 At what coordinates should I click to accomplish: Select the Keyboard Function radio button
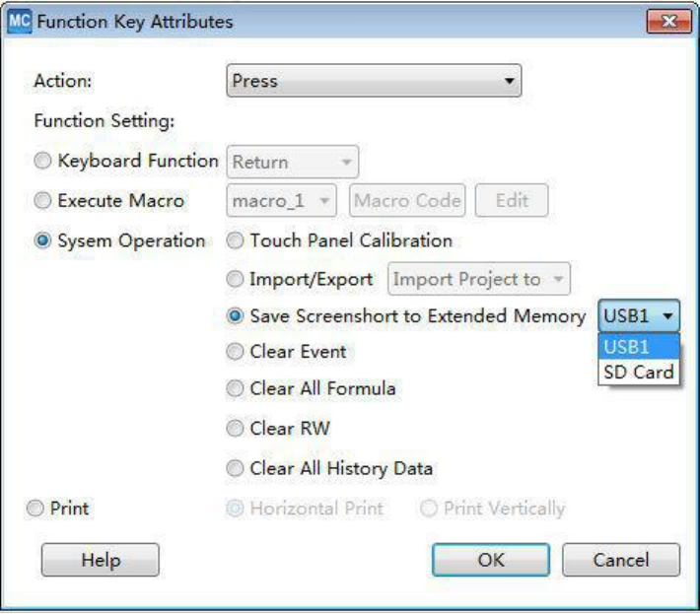click(43, 161)
